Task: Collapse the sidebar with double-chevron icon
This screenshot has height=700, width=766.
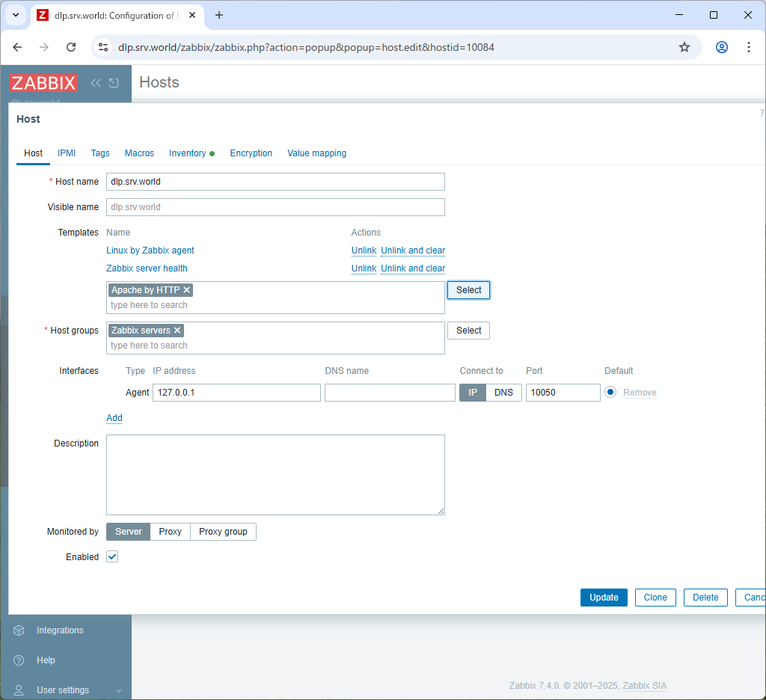Action: (x=96, y=83)
